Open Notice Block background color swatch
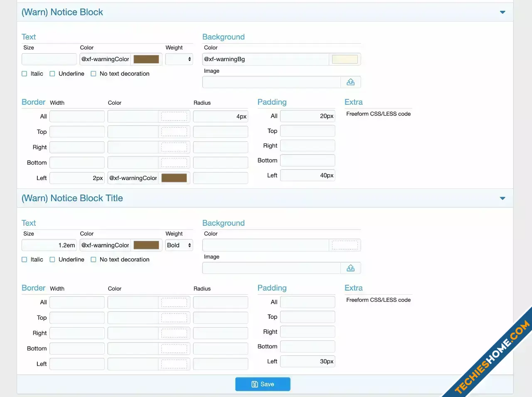532x397 pixels. point(345,59)
